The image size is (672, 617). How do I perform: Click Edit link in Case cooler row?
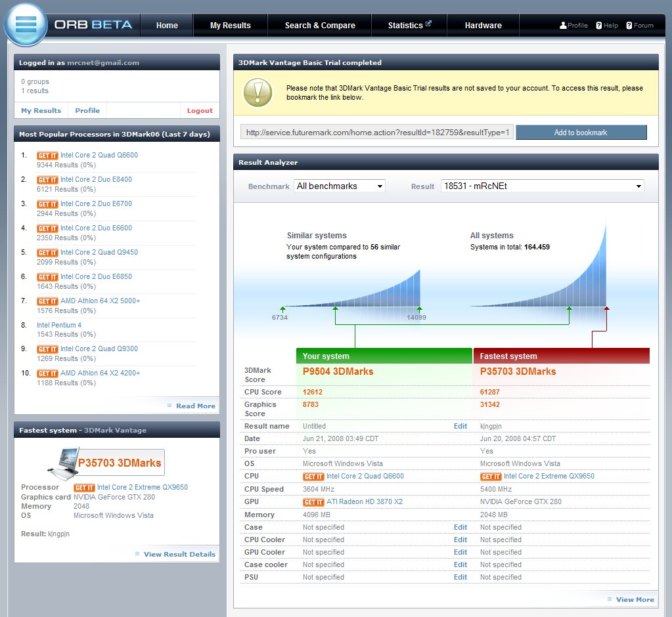460,564
